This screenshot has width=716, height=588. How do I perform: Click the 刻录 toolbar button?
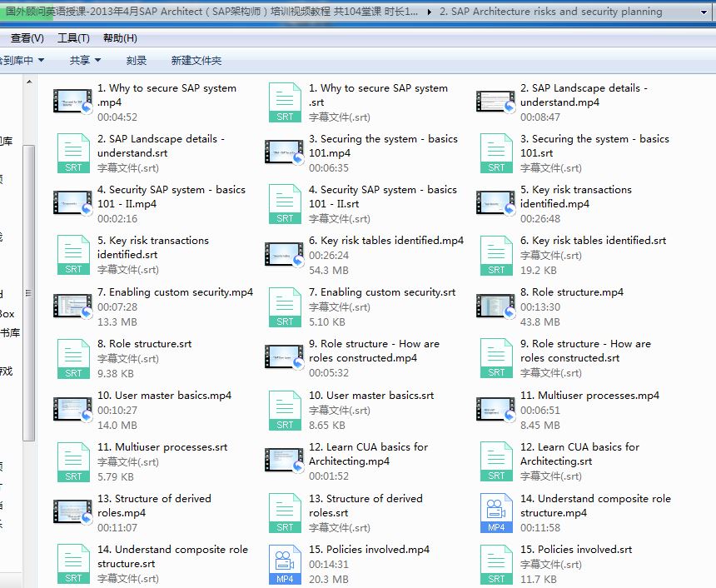click(x=137, y=60)
